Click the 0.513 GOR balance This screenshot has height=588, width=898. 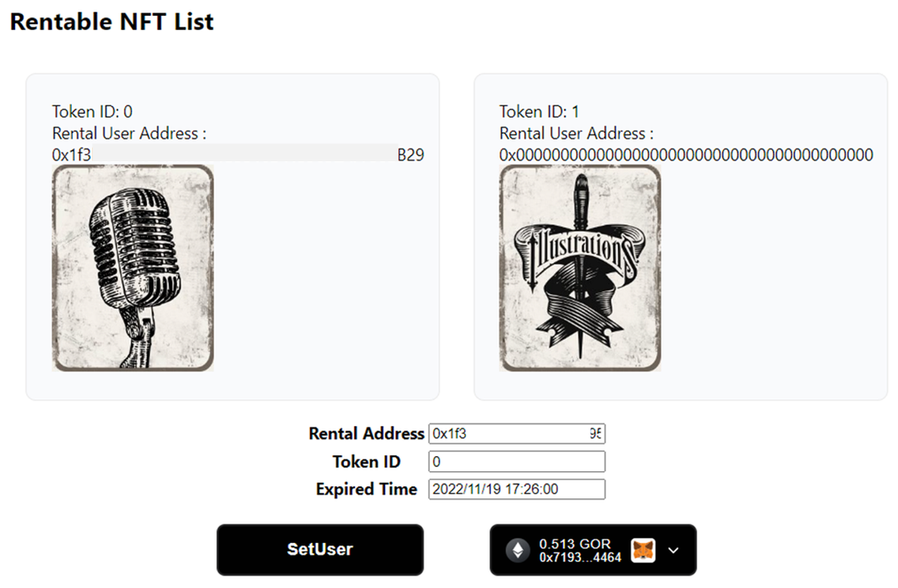click(x=575, y=544)
